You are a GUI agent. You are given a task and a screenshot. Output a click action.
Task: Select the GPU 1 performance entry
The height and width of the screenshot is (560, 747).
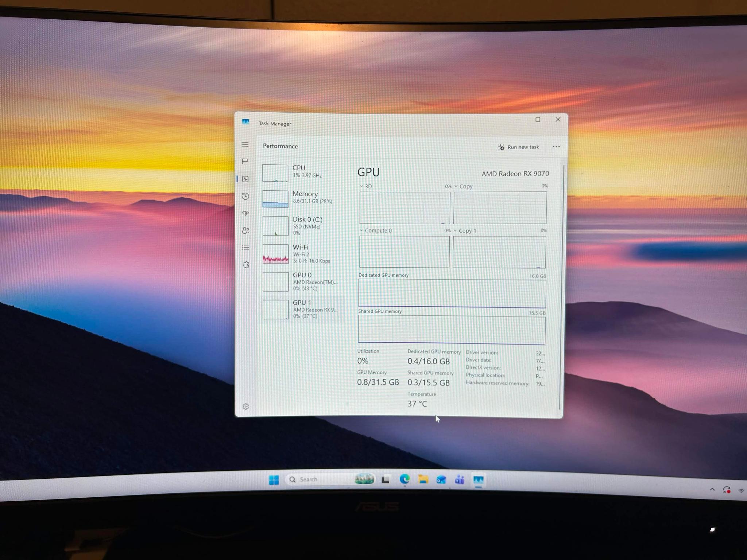pyautogui.click(x=303, y=309)
